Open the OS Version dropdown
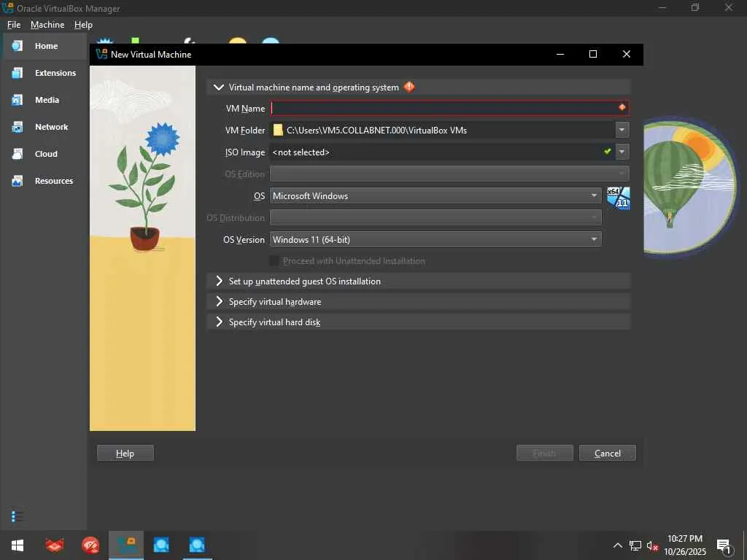The width and height of the screenshot is (747, 560). [436, 239]
